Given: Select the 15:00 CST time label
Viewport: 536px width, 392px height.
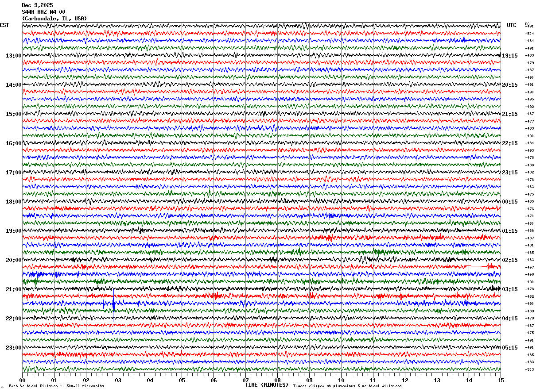Looking at the screenshot, I should [x=13, y=114].
